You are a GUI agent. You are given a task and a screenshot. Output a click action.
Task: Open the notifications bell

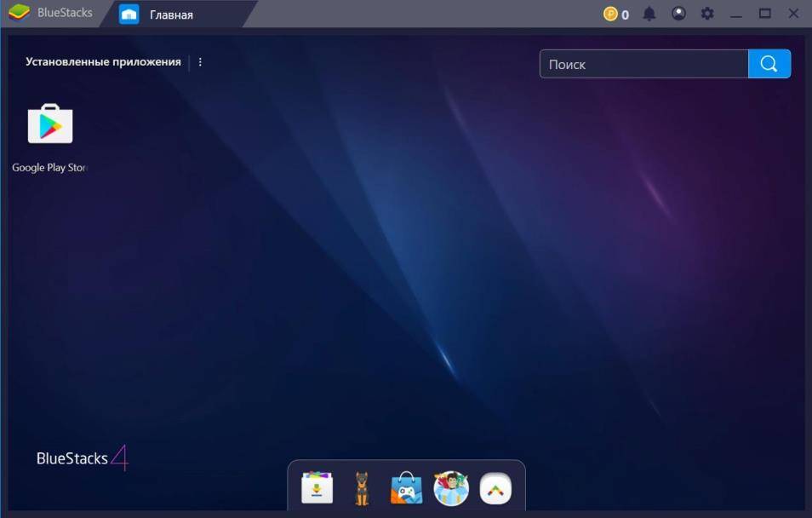(x=649, y=14)
